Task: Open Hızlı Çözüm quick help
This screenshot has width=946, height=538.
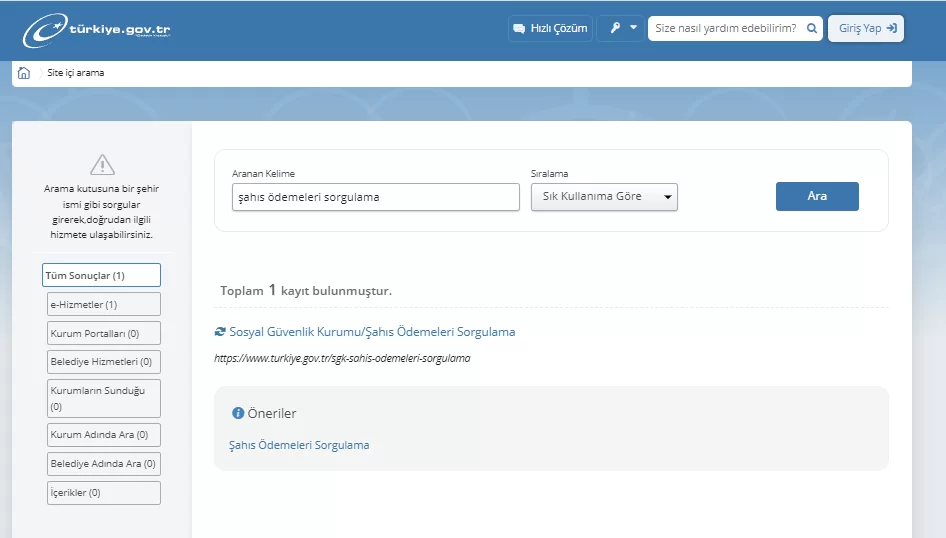Action: [x=550, y=28]
